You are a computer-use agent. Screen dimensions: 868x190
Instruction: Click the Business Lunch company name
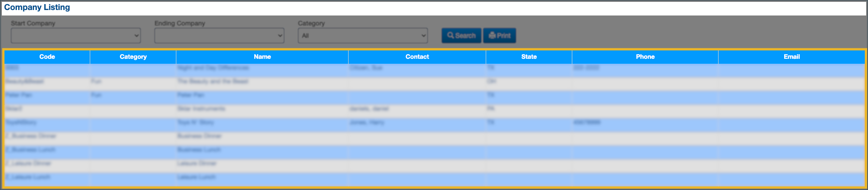click(199, 150)
